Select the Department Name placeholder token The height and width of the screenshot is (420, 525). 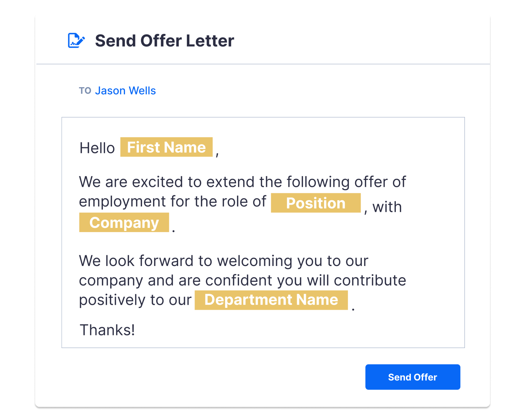click(x=271, y=300)
